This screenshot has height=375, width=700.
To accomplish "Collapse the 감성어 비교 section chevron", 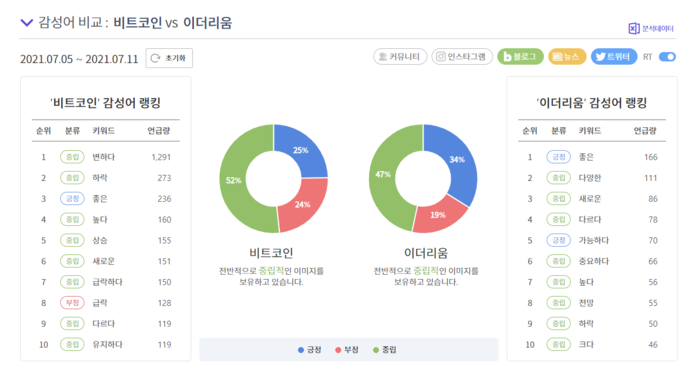I will 27,22.
